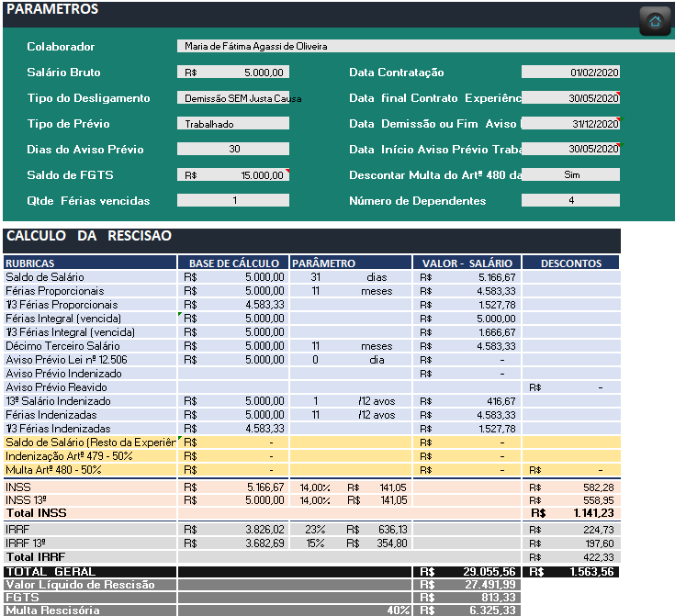This screenshot has height=616, width=675.
Task: Click the Número de Dependentes field
Action: 570,200
